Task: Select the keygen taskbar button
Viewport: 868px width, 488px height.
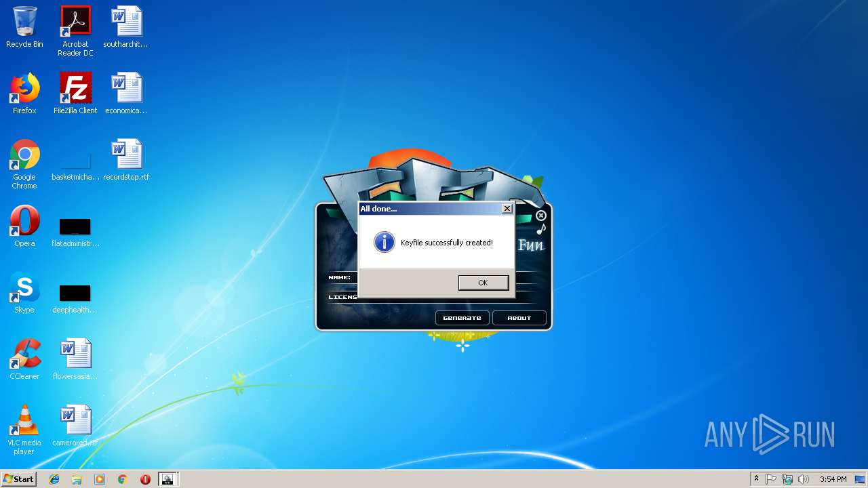Action: pyautogui.click(x=167, y=479)
